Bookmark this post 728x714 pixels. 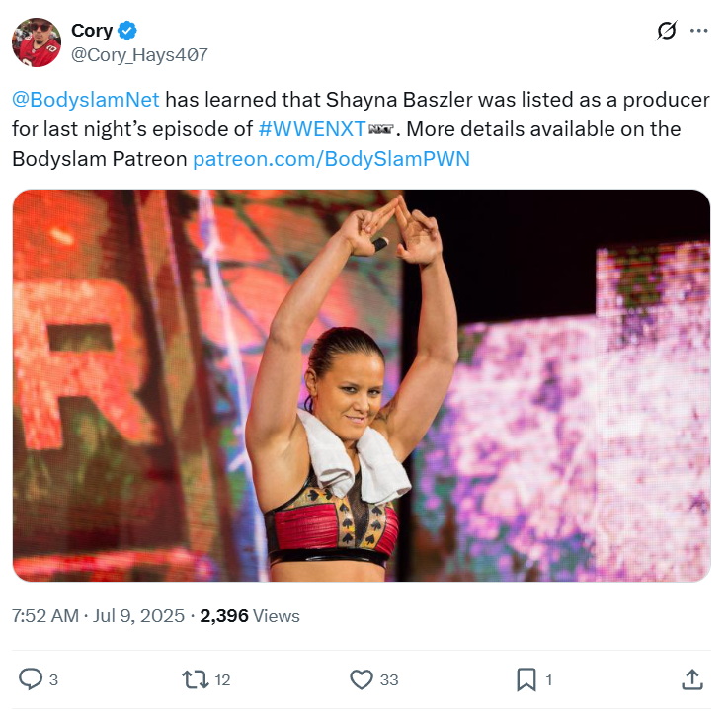pyautogui.click(x=526, y=679)
